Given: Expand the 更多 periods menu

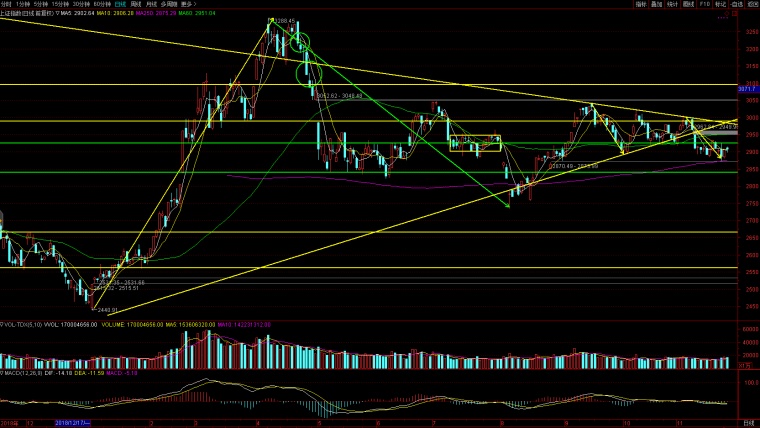Looking at the screenshot, I should tap(188, 4).
